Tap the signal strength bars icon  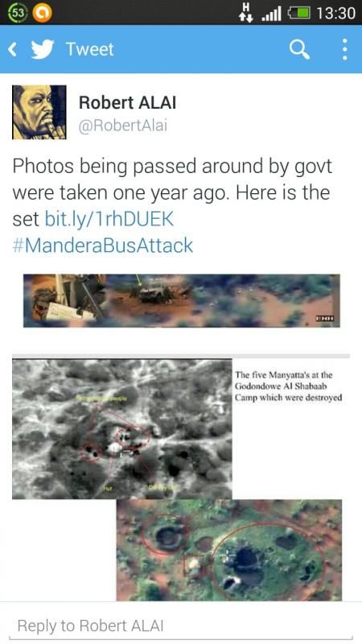[x=271, y=14]
